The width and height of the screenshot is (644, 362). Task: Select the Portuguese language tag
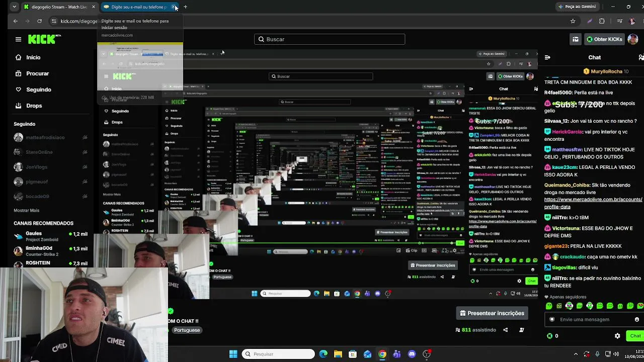187,330
